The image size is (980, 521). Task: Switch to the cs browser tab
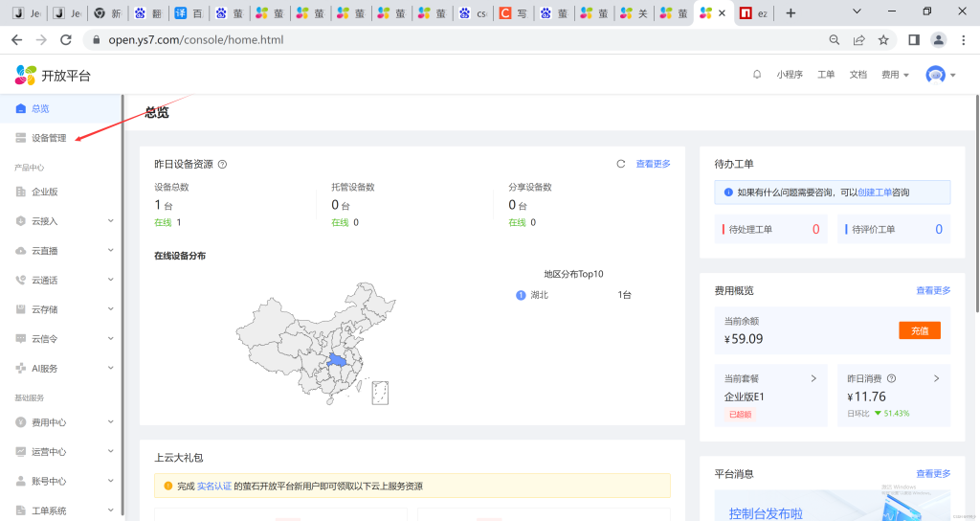[473, 13]
